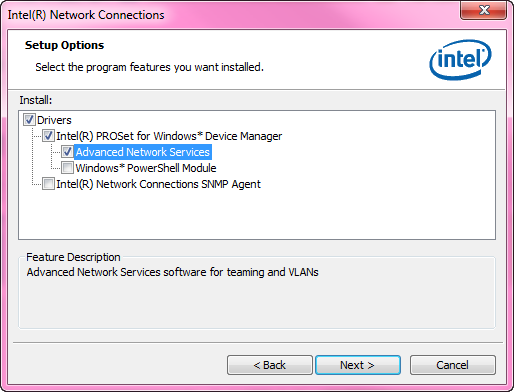Click 'Select the program features you want installed.'

149,67
